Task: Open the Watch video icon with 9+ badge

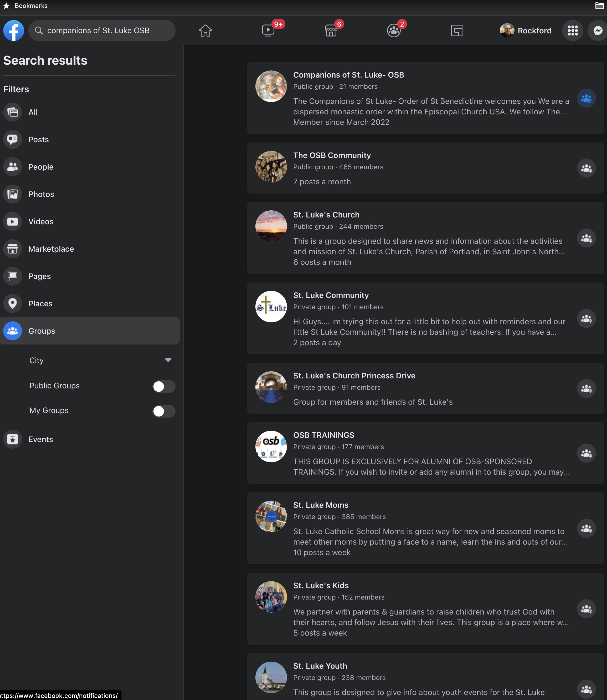Action: pos(268,31)
